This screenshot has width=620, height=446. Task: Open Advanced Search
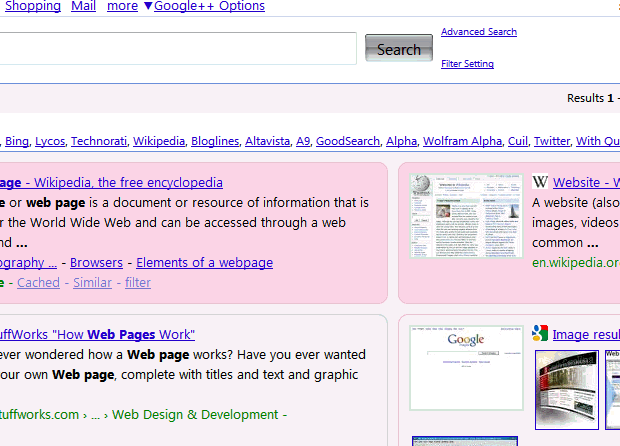click(479, 32)
